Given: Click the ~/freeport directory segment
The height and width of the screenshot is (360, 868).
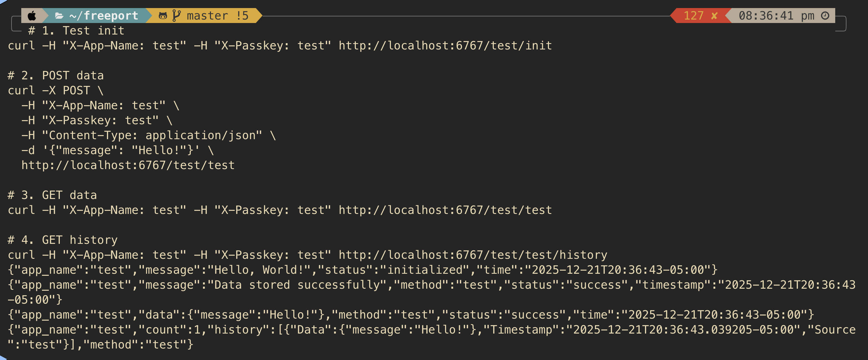Looking at the screenshot, I should point(103,16).
